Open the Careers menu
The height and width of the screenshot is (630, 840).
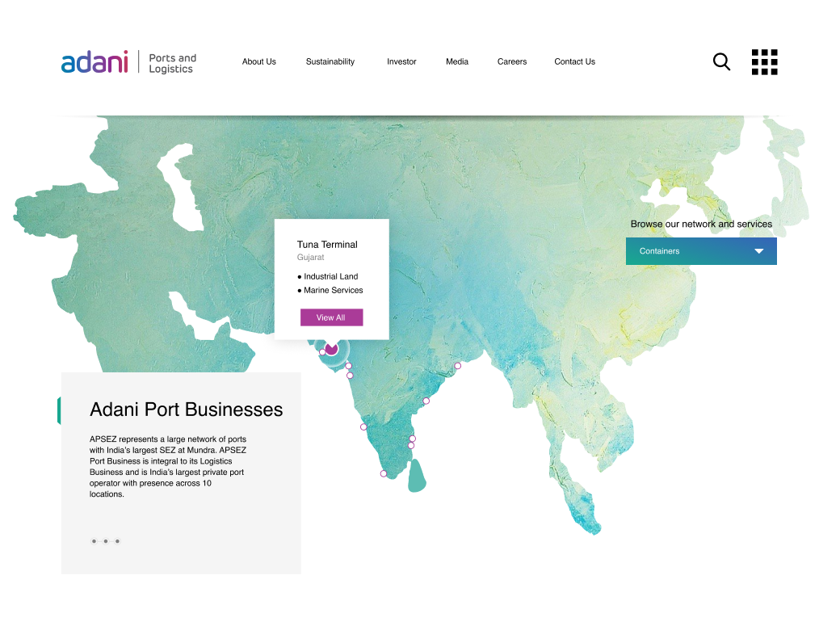(x=511, y=61)
